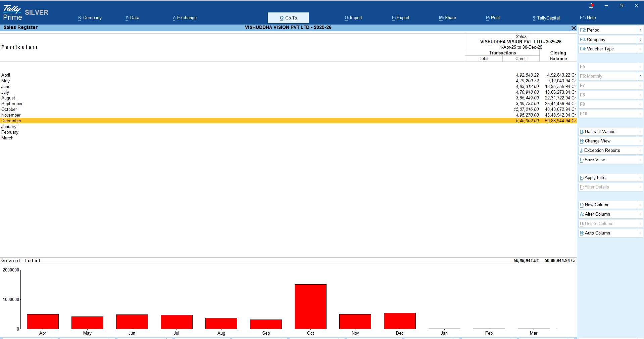Image resolution: width=644 pixels, height=339 pixels.
Task: Close the Sales Register report
Action: pos(574,28)
